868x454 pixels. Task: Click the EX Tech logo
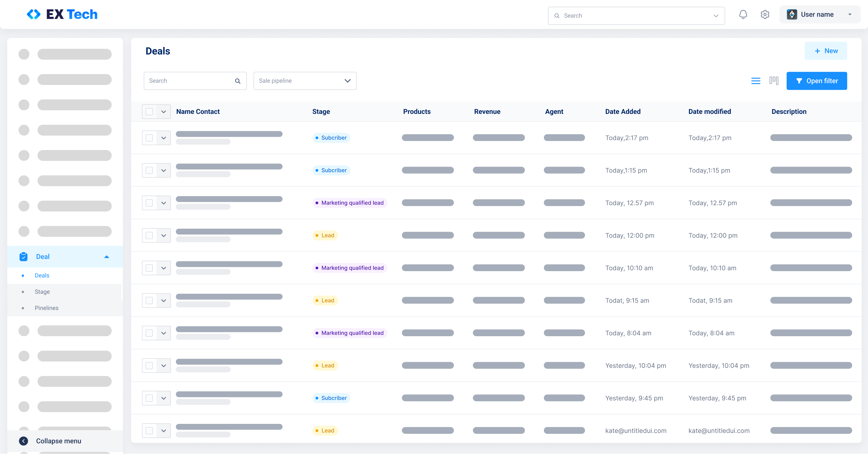pos(62,14)
